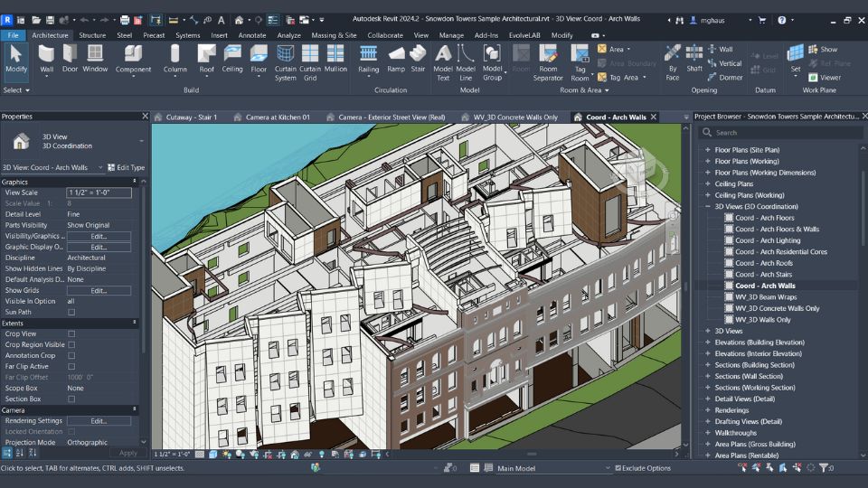Click the Set work plane tool

click(796, 59)
